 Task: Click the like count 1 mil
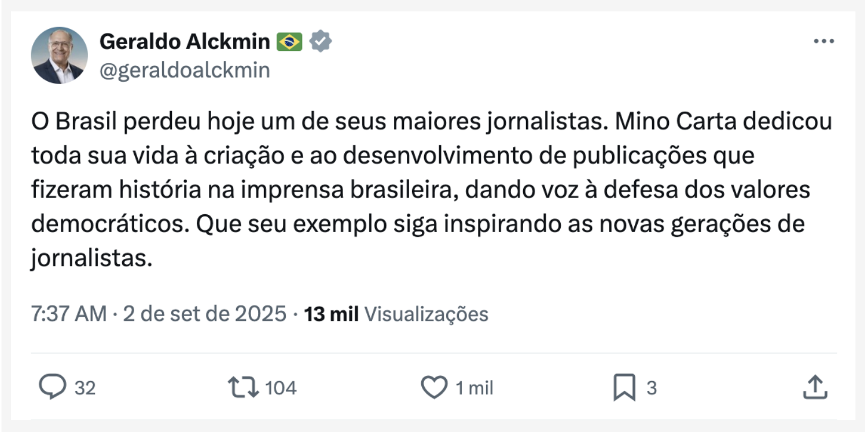[x=474, y=388]
